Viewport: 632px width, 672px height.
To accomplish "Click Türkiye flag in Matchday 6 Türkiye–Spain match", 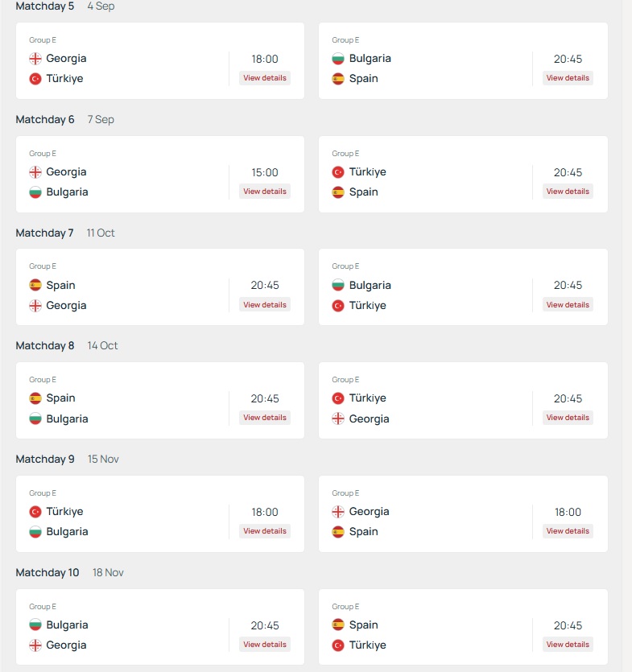I will [x=338, y=172].
